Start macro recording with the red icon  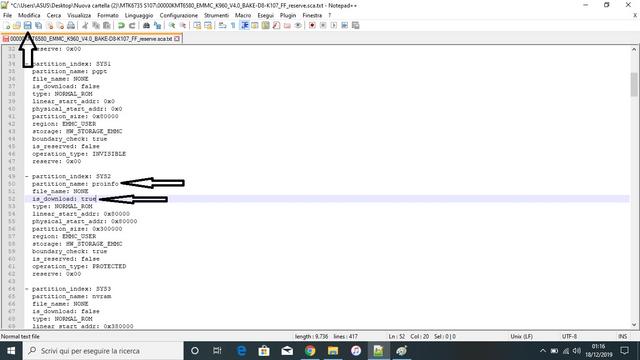[x=312, y=25]
